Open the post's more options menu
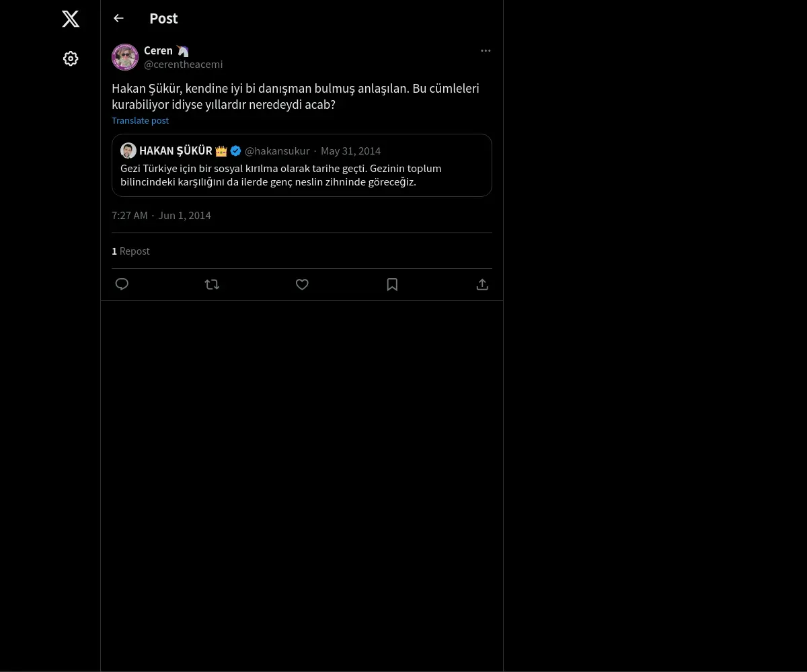The image size is (807, 672). pos(486,50)
